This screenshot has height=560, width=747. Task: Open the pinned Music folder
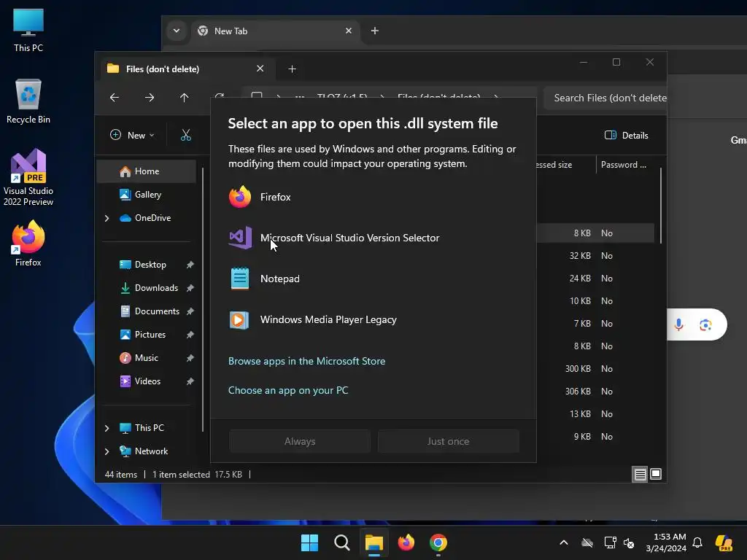click(x=146, y=358)
